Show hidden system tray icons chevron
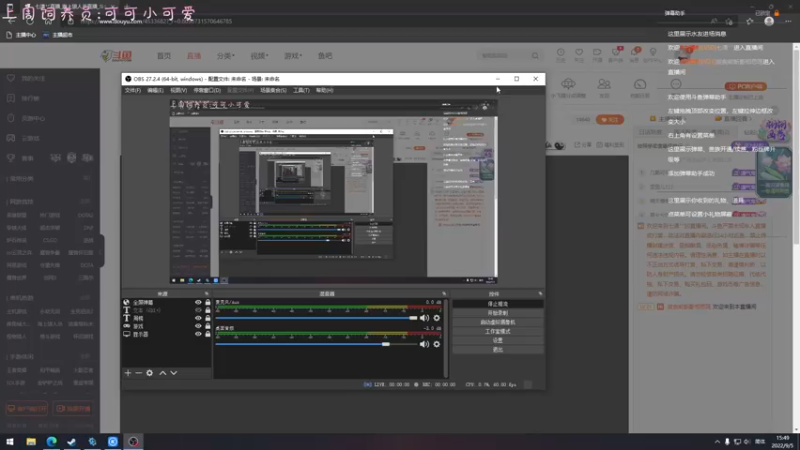The width and height of the screenshot is (800, 450). [x=717, y=442]
